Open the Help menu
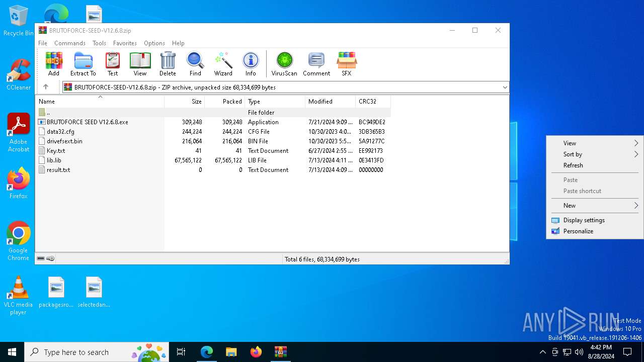Screen dimensions: 644x362 (x=178, y=43)
